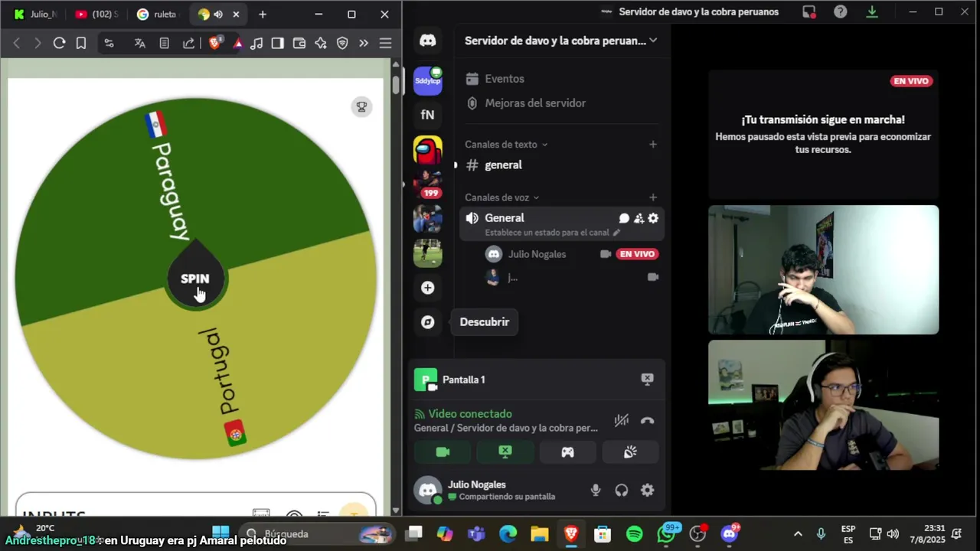The width and height of the screenshot is (980, 551).
Task: Toggle the Brave sidebar panel
Action: (x=278, y=43)
